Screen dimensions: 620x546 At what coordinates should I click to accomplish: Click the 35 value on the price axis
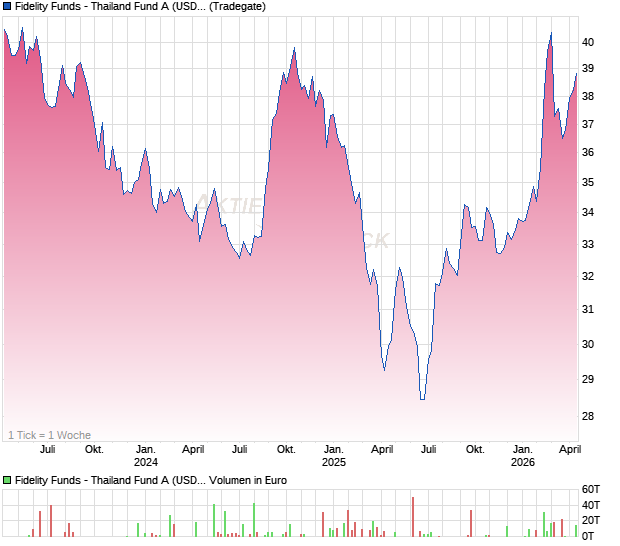pyautogui.click(x=588, y=182)
